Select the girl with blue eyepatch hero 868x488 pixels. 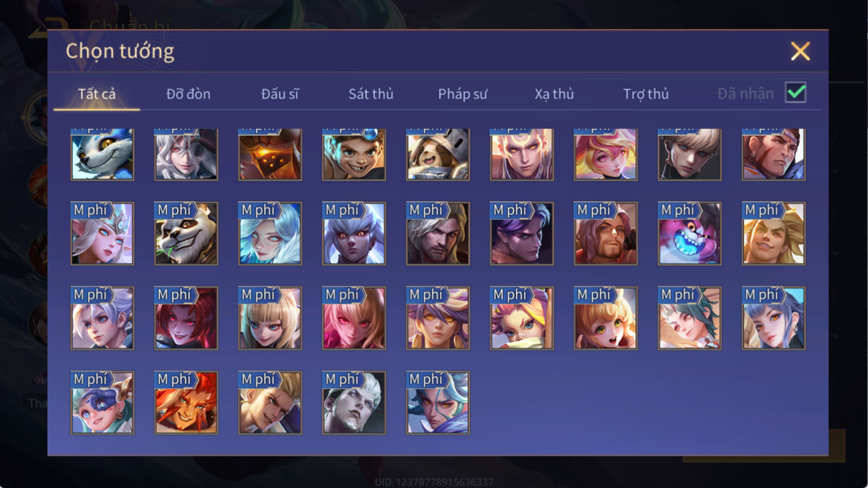[x=102, y=403]
